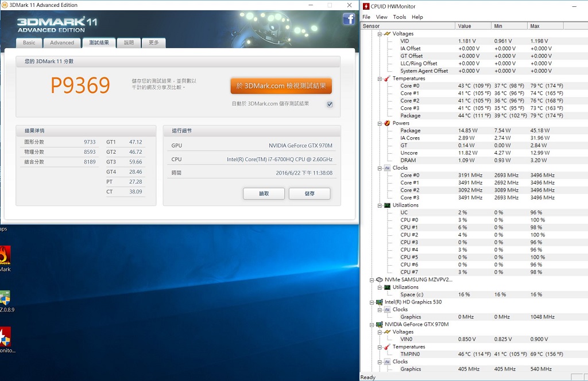Collapse the CPU Utilizations tree node
This screenshot has height=381, width=588.
(x=380, y=205)
